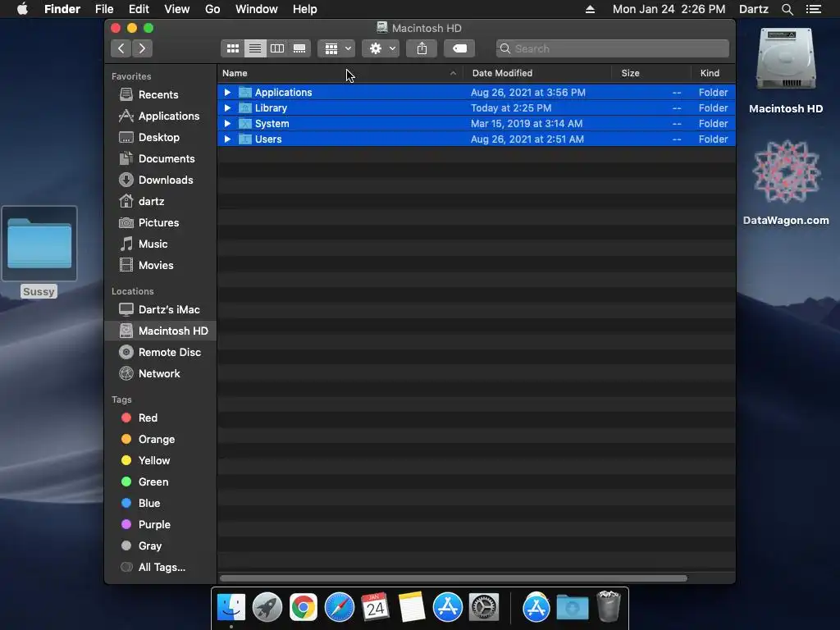The width and height of the screenshot is (840, 630).
Task: Filter by the Green tag
Action: [x=153, y=482]
